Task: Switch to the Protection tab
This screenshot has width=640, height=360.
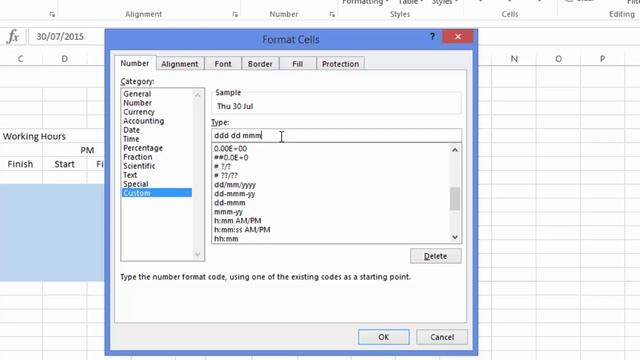Action: (x=340, y=64)
